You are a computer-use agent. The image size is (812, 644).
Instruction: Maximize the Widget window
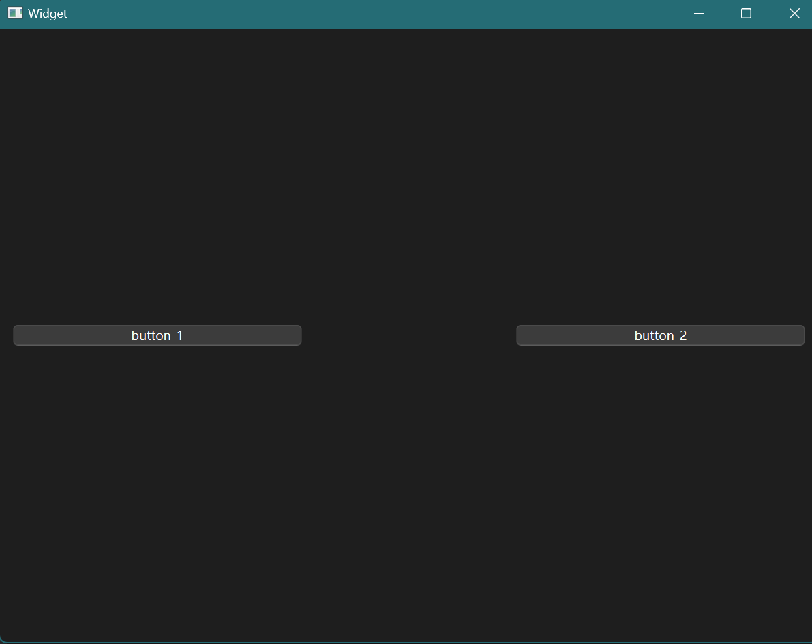coord(746,14)
